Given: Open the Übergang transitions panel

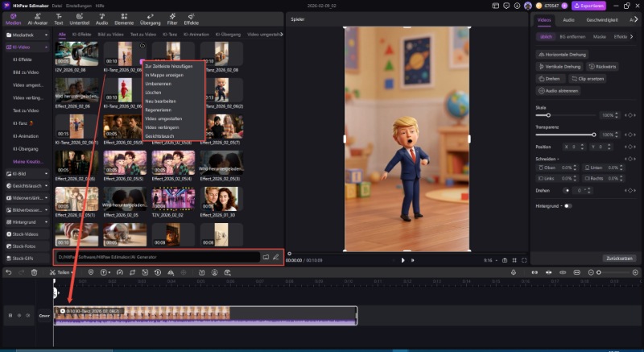Looking at the screenshot, I should [150, 19].
